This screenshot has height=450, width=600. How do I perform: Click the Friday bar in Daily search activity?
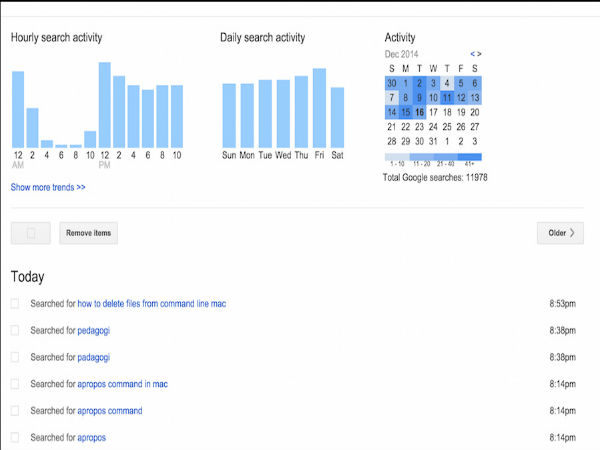[320, 108]
